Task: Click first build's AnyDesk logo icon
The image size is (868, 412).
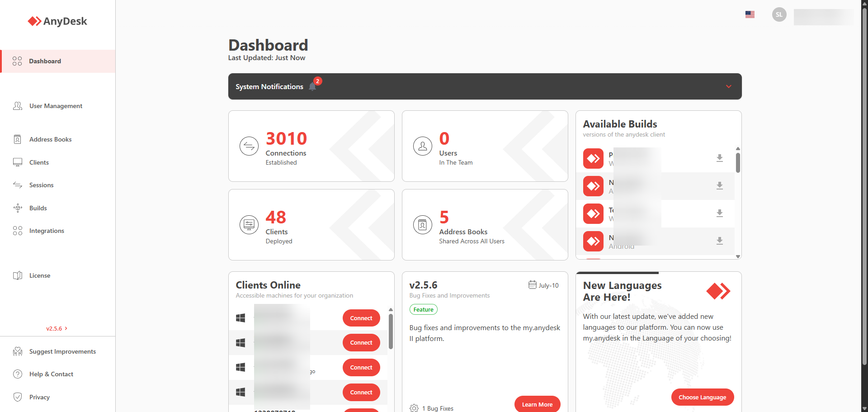Action: [593, 158]
